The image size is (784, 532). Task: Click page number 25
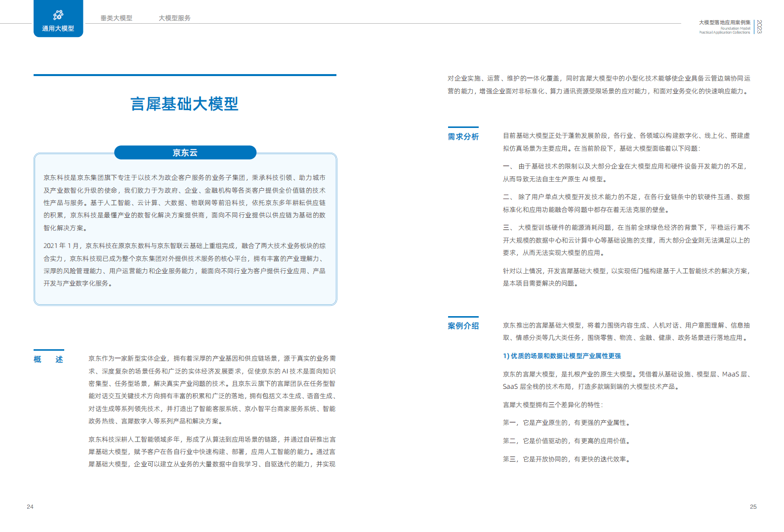click(753, 507)
